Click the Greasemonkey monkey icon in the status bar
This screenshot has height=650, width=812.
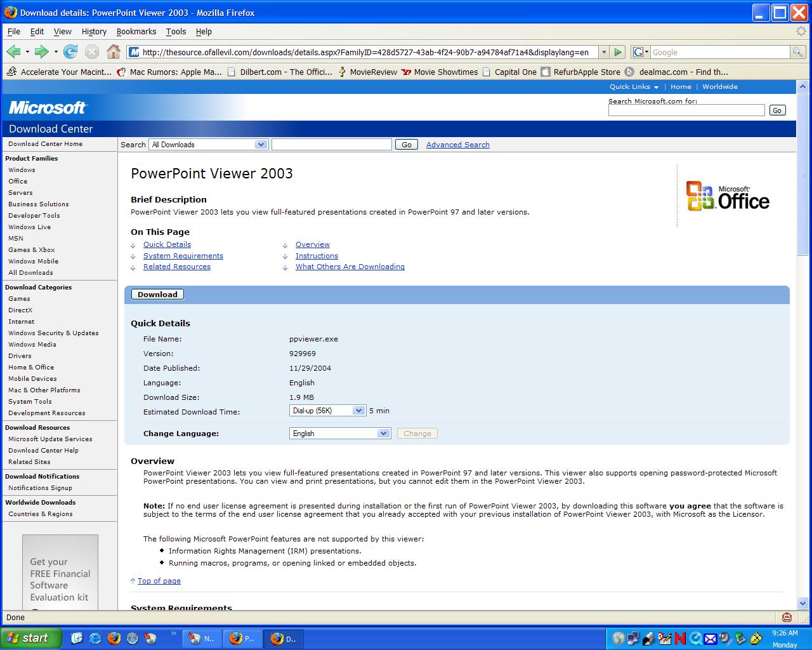[x=787, y=617]
